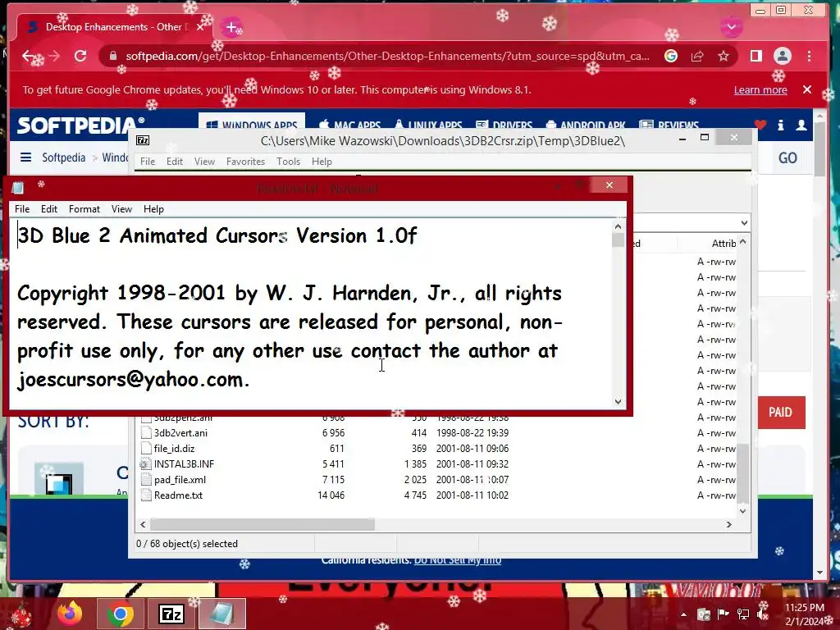Reload the Softpedia page

80,56
